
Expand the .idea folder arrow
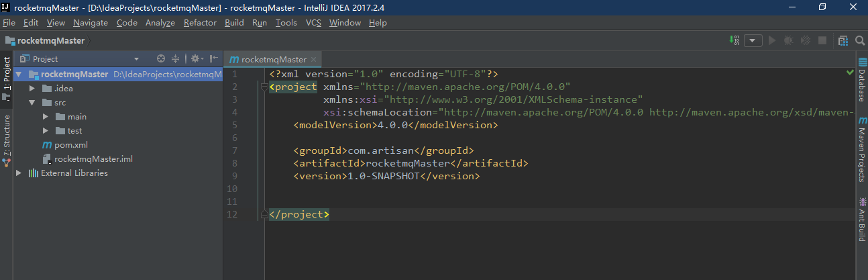[32, 89]
